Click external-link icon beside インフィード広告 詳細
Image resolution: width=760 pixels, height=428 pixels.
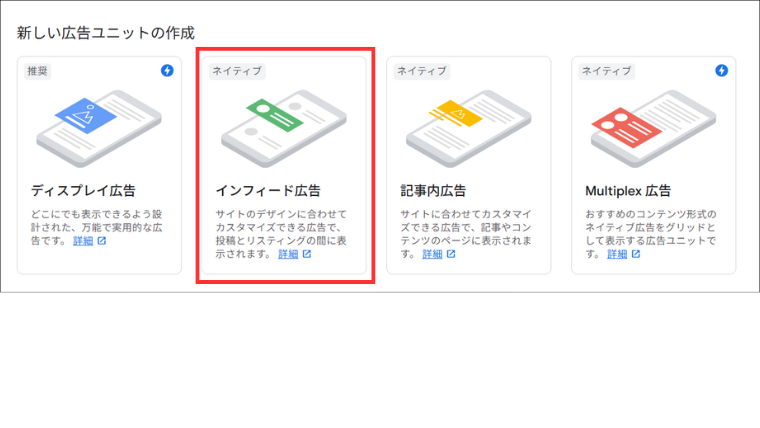tap(307, 254)
